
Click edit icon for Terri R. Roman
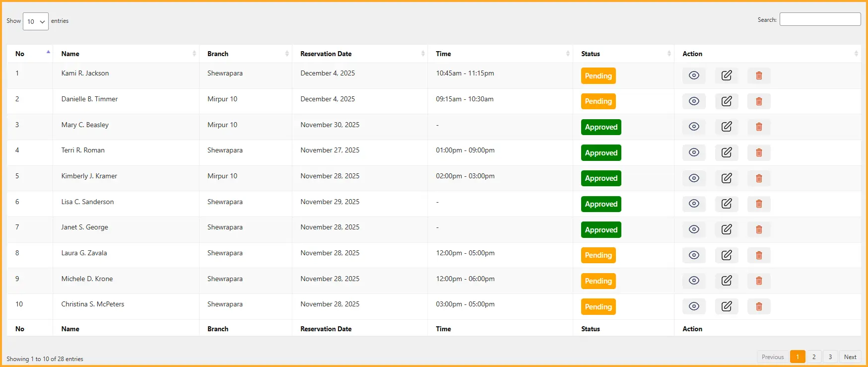[x=727, y=152]
